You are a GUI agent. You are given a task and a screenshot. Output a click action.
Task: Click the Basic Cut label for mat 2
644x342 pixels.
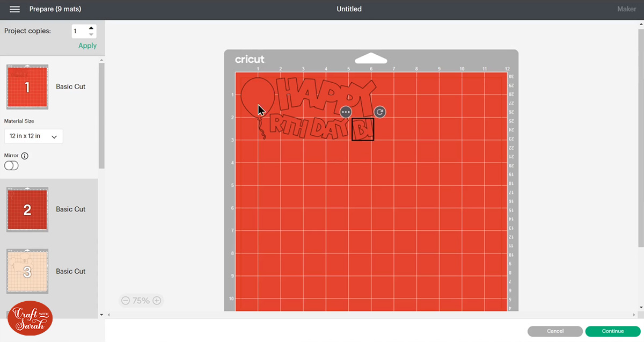click(x=71, y=209)
